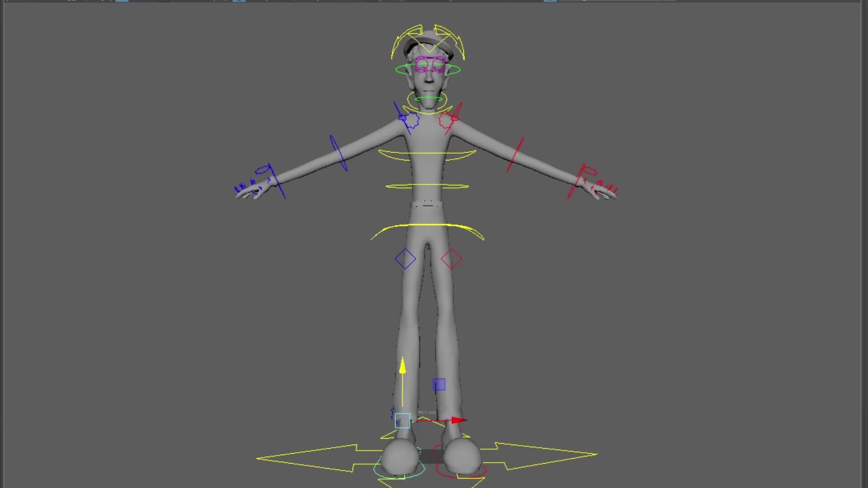The height and width of the screenshot is (488, 868).
Task: Click the blue square plane handle
Action: (439, 385)
